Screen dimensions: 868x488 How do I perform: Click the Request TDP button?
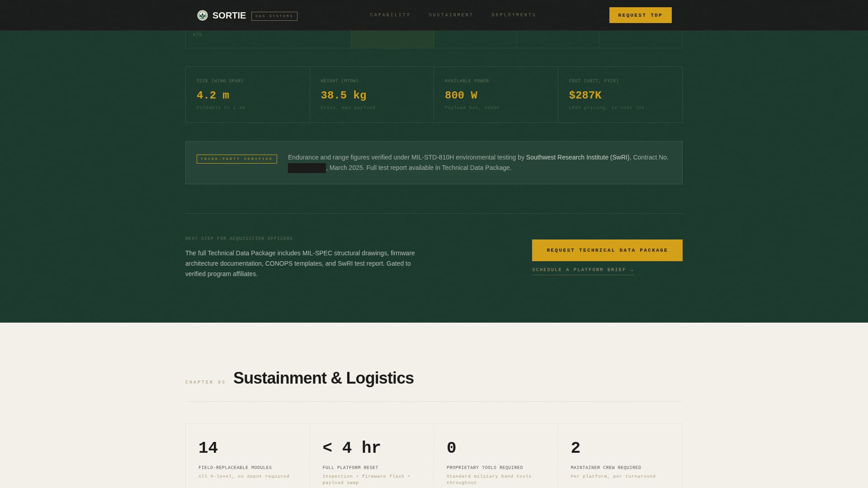pos(641,15)
